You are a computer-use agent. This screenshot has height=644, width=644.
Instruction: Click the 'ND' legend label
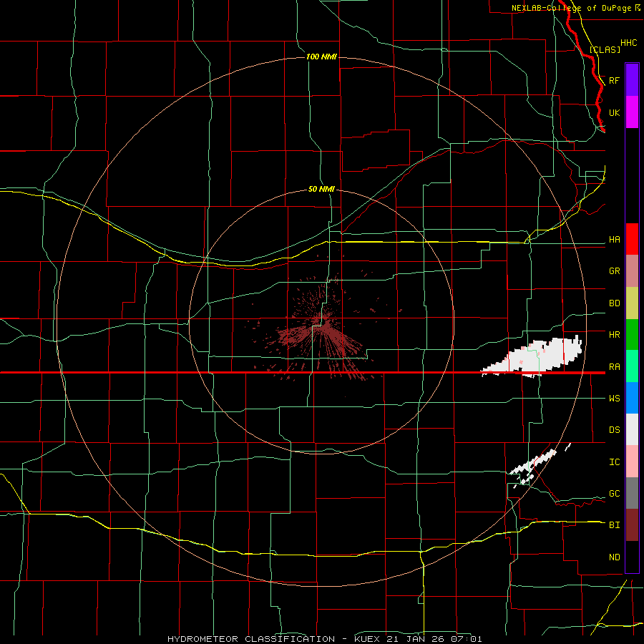click(x=614, y=557)
